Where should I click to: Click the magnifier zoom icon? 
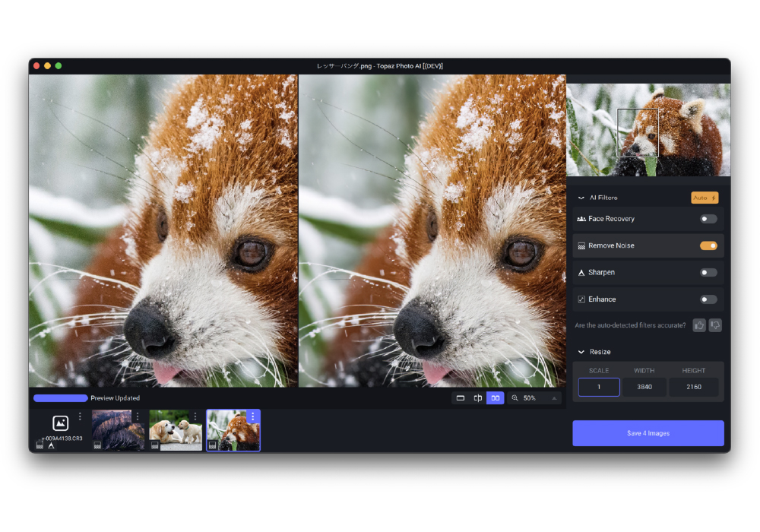click(x=515, y=397)
